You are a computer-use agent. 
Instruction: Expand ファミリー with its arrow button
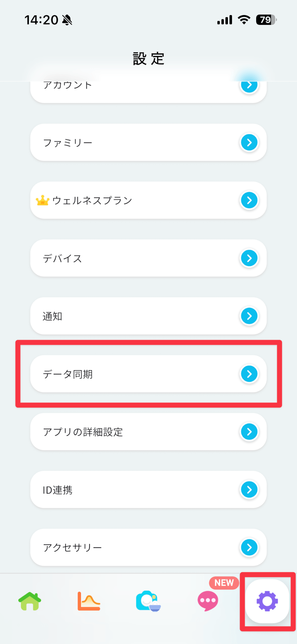(249, 142)
